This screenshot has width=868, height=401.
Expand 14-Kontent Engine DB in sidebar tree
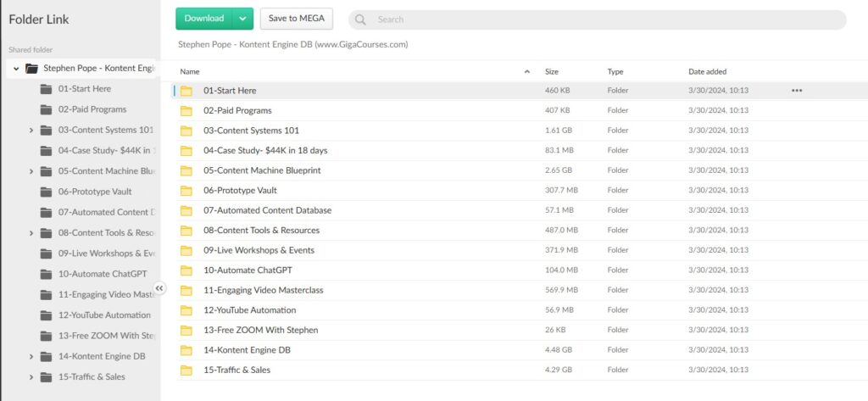pos(31,357)
